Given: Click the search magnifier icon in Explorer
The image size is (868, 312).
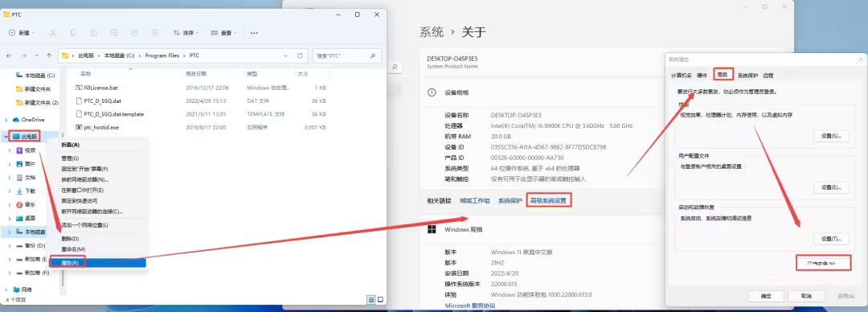Looking at the screenshot, I should coord(374,55).
